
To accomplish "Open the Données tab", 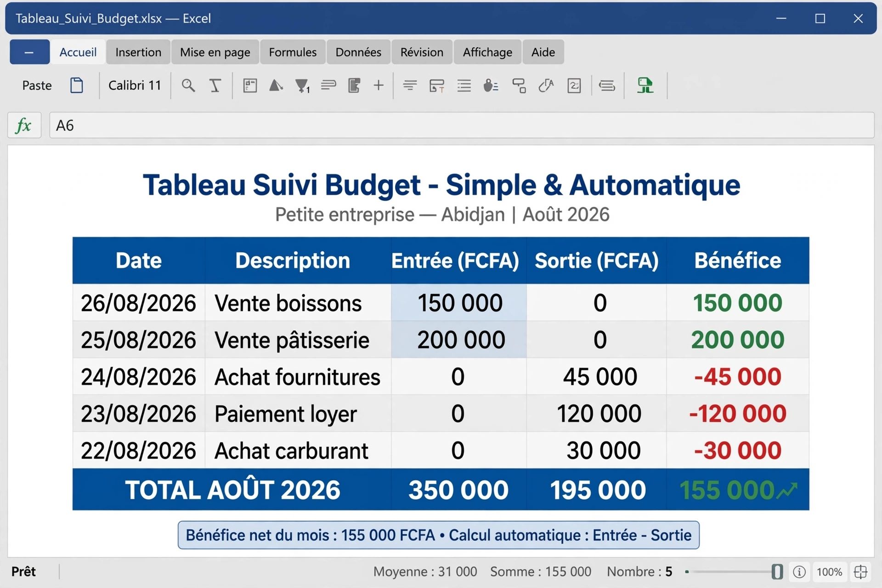I will click(x=358, y=52).
